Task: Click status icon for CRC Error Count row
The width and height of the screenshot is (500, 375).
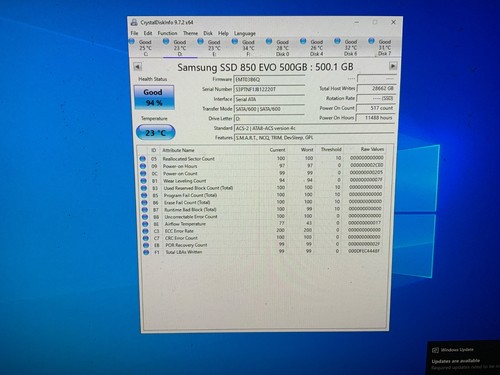Action: pos(146,238)
